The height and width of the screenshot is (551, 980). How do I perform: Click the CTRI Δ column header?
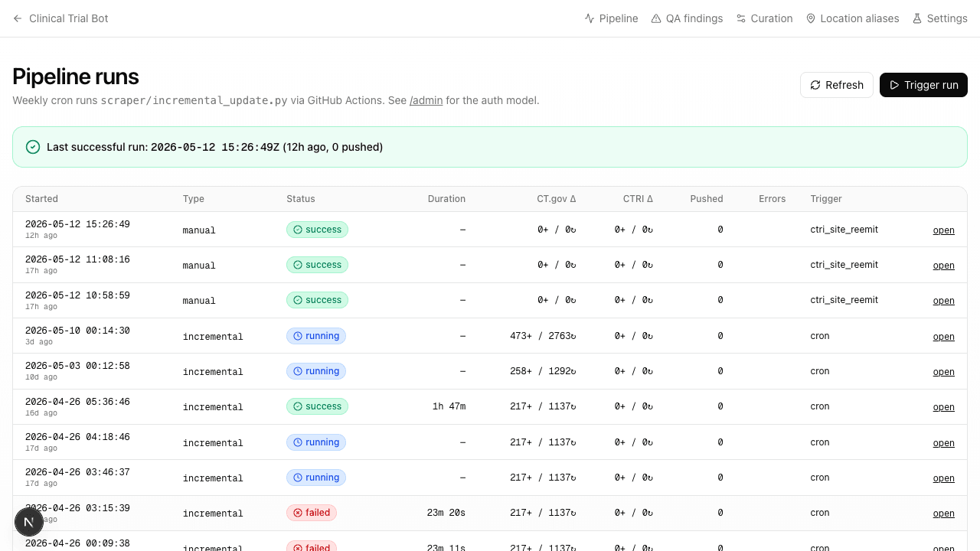(638, 199)
